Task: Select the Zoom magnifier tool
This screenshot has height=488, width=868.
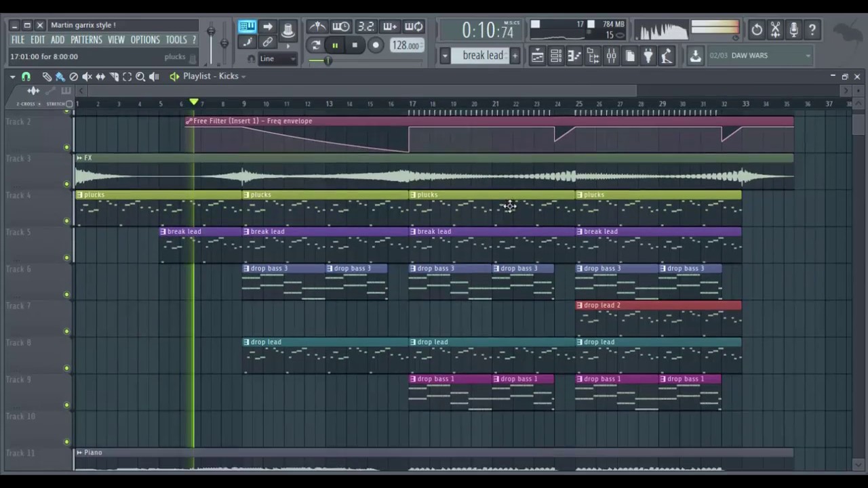Action: coord(140,77)
